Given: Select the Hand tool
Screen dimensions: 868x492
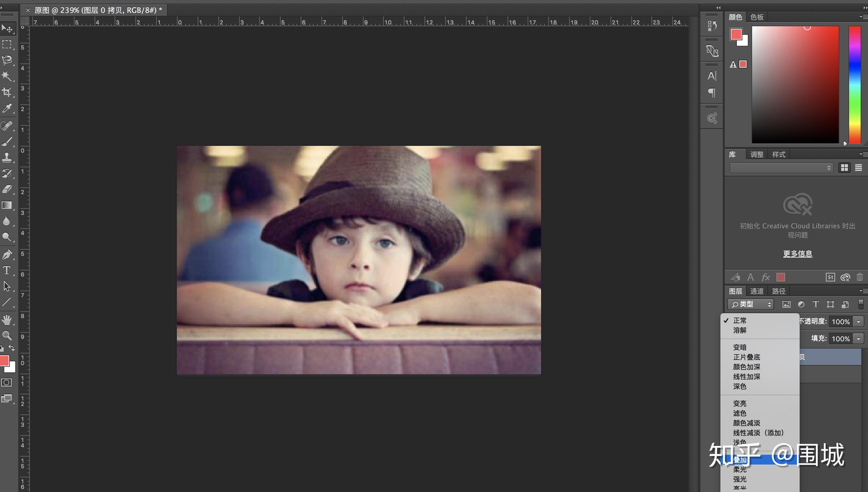Looking at the screenshot, I should pos(6,319).
